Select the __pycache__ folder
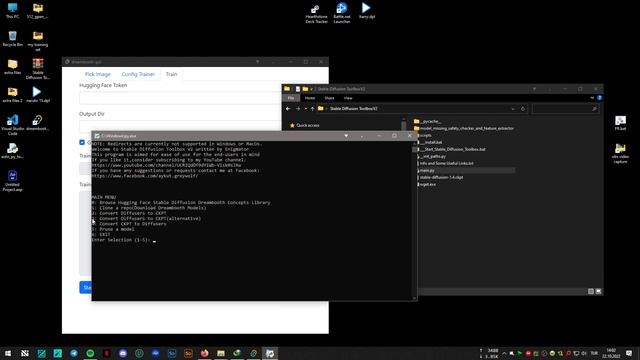The height and width of the screenshot is (360, 640). point(427,121)
